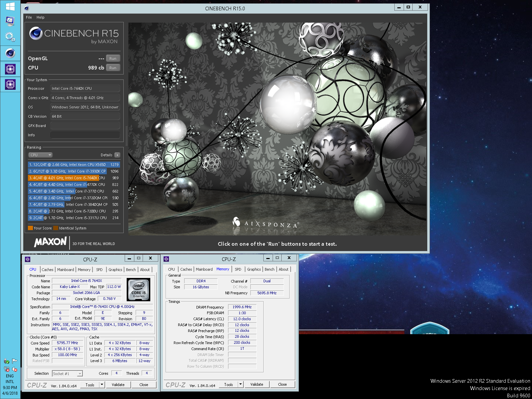
Task: Click the Details arrow icon in Ranking
Action: [117, 155]
